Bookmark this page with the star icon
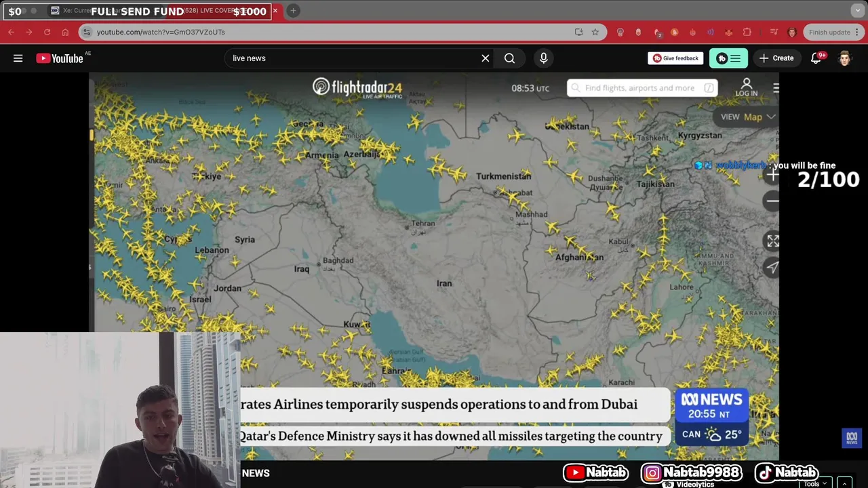This screenshot has height=488, width=868. pyautogui.click(x=595, y=32)
